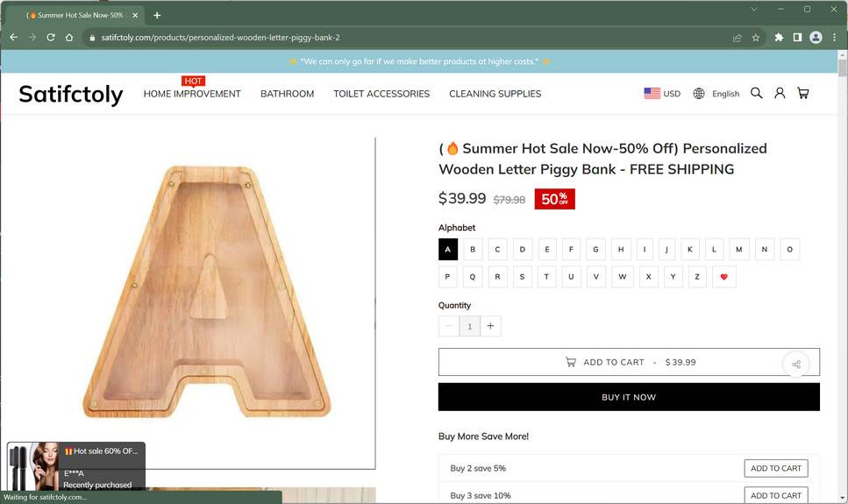The width and height of the screenshot is (848, 504).
Task: Click the floating share icon
Action: (x=796, y=364)
